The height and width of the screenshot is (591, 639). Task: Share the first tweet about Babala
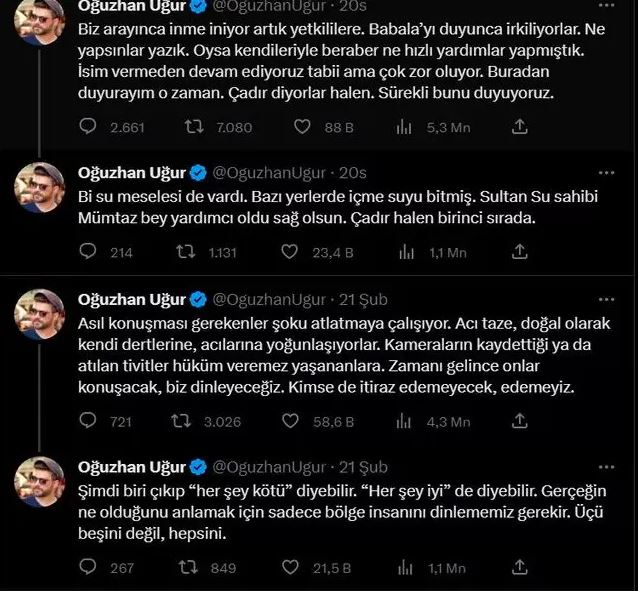(x=519, y=127)
